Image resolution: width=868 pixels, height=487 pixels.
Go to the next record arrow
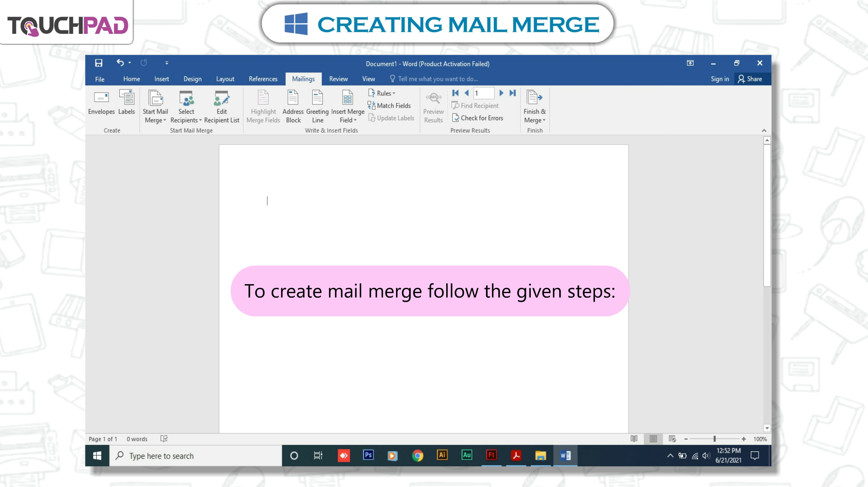(501, 93)
